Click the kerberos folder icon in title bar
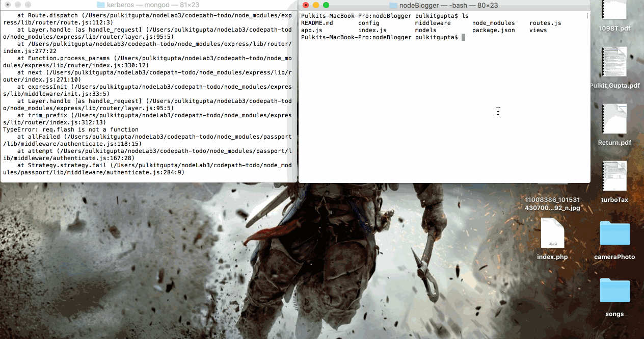Image resolution: width=644 pixels, height=339 pixels. [101, 5]
